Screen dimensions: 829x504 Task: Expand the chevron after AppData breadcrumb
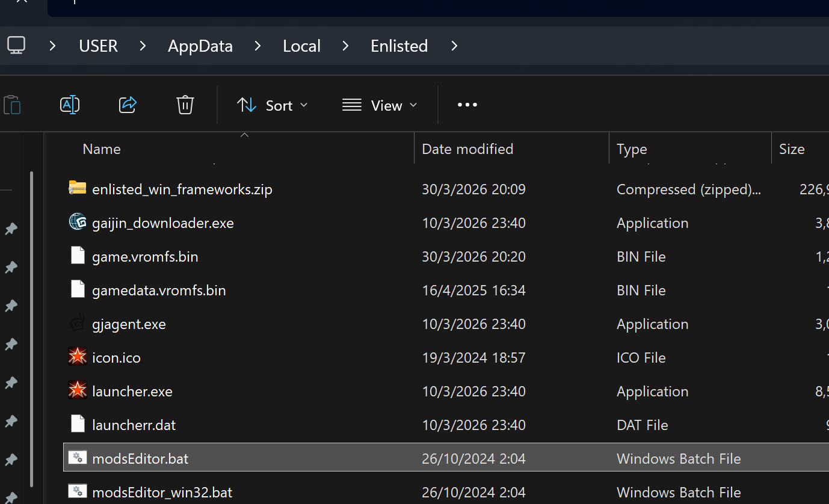pos(257,46)
